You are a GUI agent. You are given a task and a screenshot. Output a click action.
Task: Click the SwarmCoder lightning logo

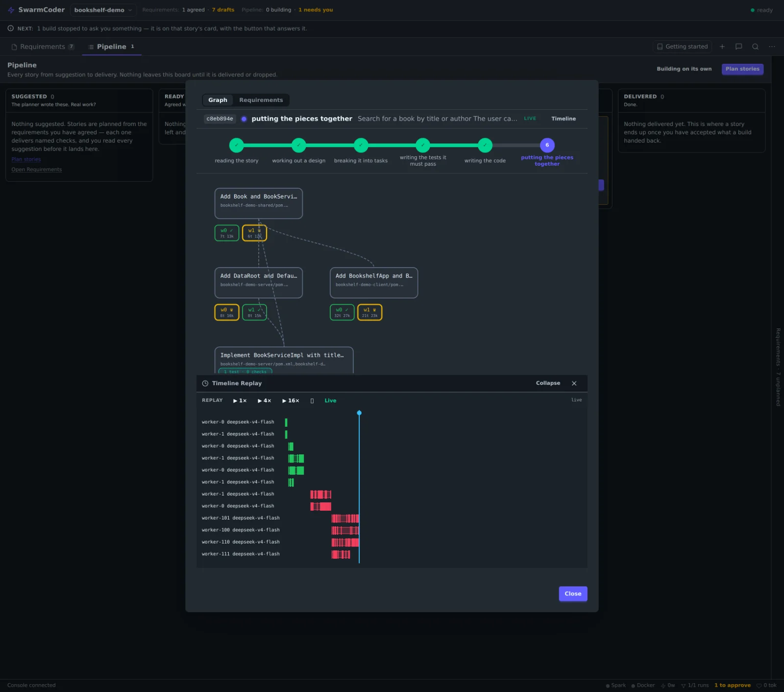click(11, 10)
